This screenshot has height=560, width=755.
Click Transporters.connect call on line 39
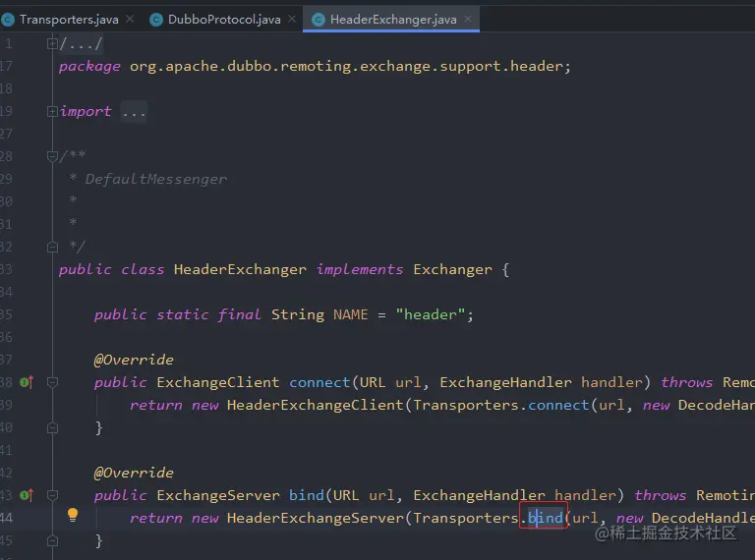point(558,405)
